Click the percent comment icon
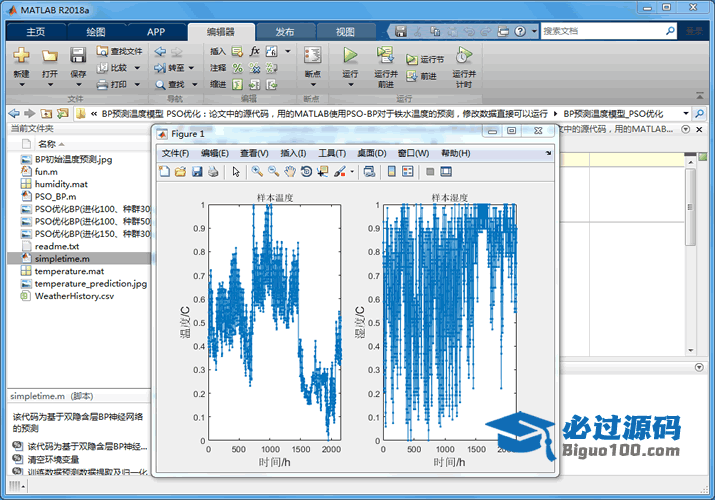Viewport: 715px width, 500px height. click(237, 68)
